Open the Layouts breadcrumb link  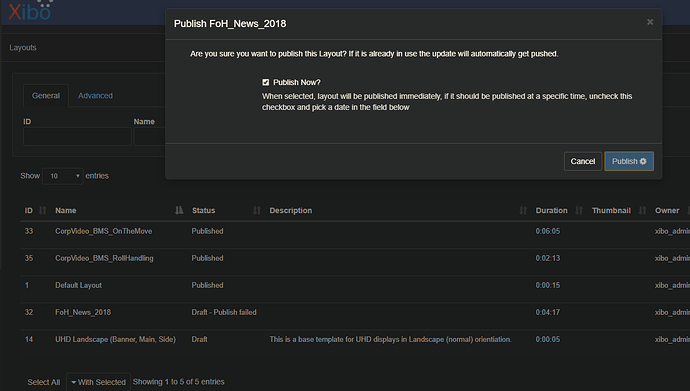pos(23,48)
